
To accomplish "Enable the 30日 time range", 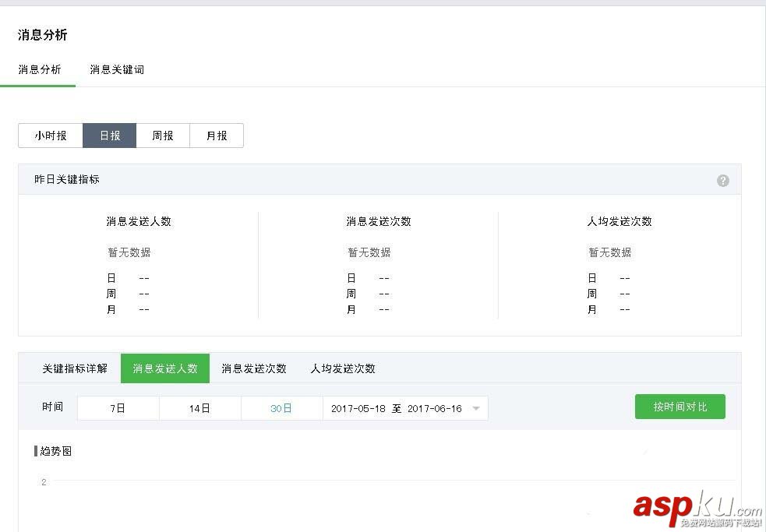I will (281, 407).
